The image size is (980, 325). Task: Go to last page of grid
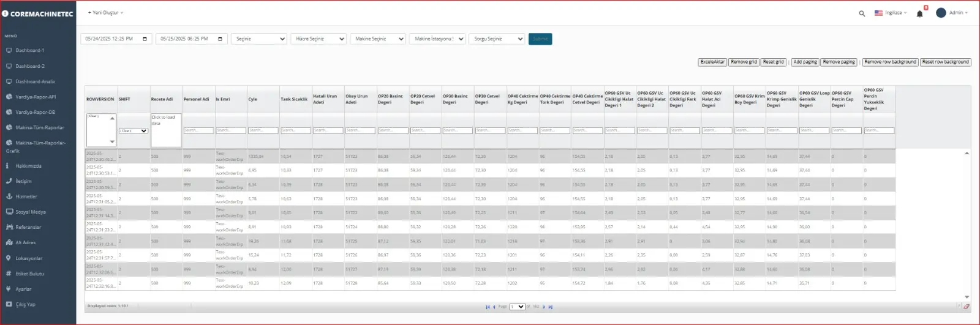(x=550, y=307)
